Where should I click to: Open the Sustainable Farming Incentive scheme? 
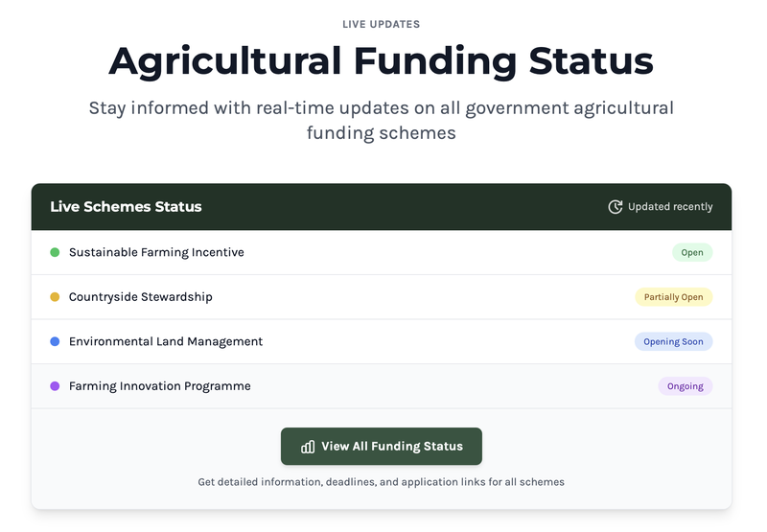click(156, 253)
